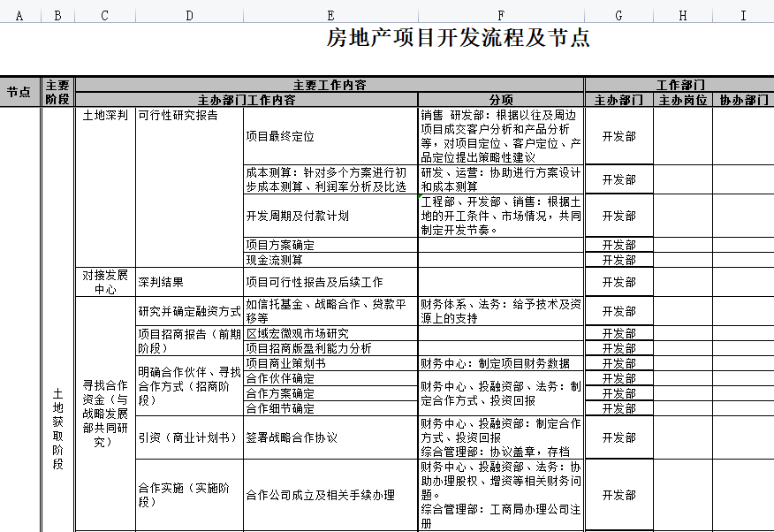Click the 项目方案确定 cell

(x=330, y=245)
